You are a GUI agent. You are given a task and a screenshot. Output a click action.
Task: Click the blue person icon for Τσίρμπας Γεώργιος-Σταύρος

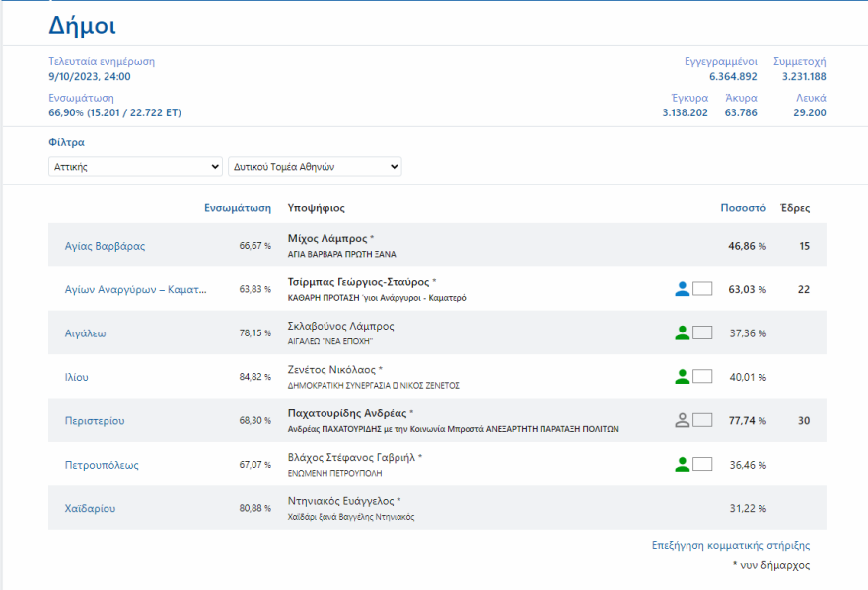(x=682, y=289)
